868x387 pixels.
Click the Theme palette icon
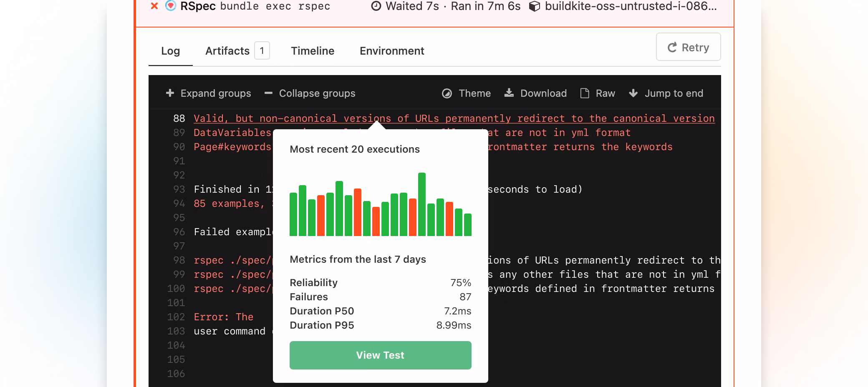coord(447,93)
